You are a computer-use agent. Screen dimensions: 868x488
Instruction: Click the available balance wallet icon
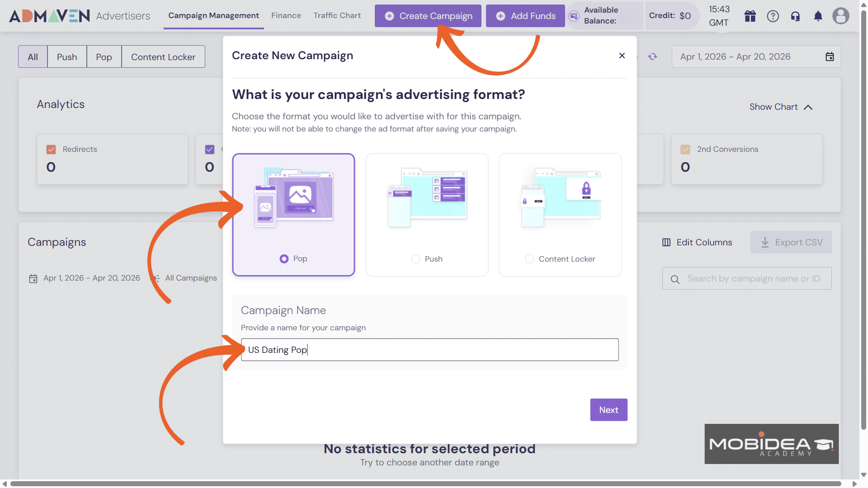tap(574, 16)
